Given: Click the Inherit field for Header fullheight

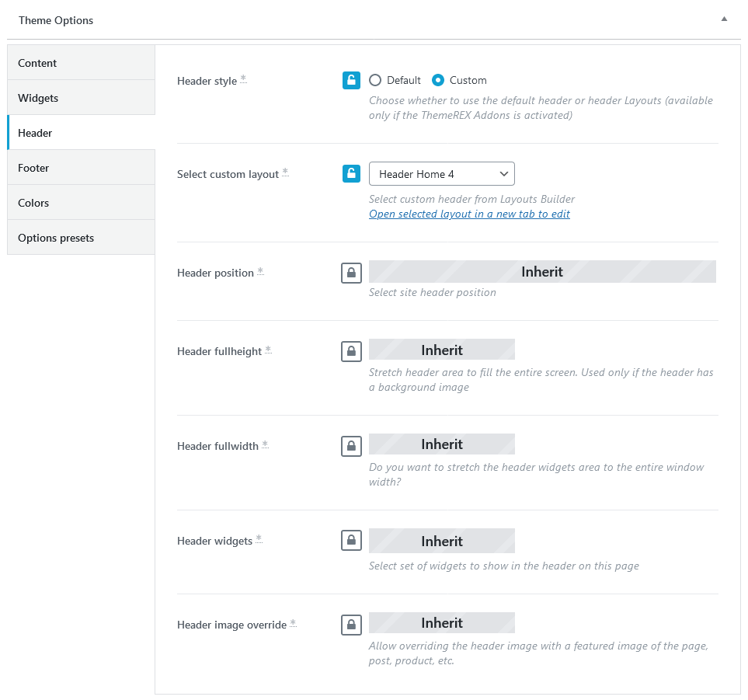Looking at the screenshot, I should click(442, 350).
